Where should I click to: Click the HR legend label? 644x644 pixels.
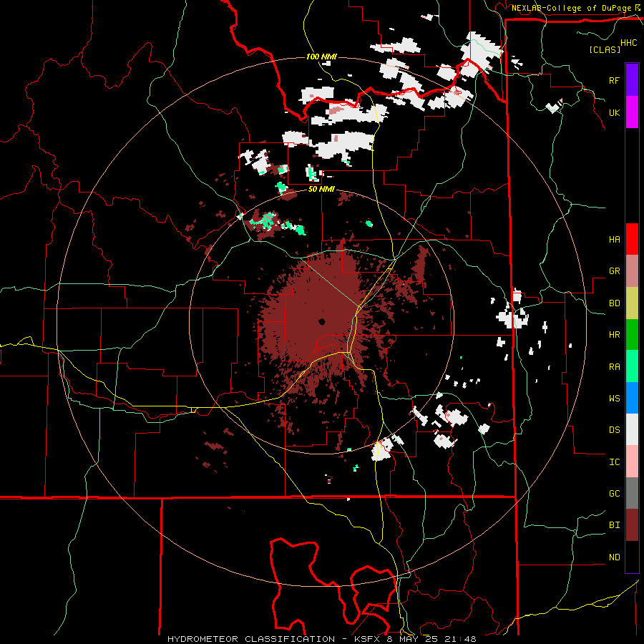point(614,335)
